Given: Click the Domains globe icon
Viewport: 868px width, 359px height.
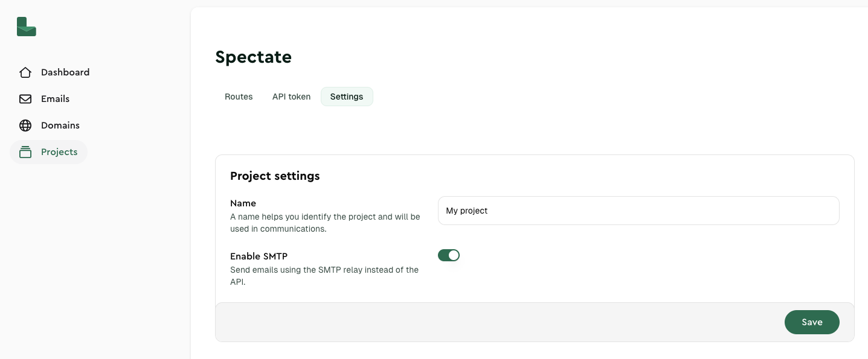Looking at the screenshot, I should click(x=25, y=125).
